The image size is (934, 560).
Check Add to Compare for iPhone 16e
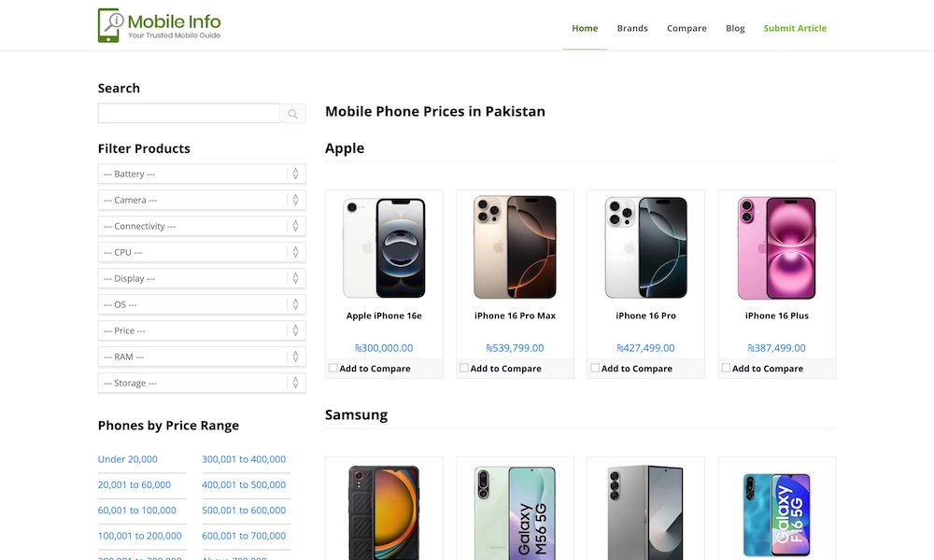pyautogui.click(x=333, y=368)
